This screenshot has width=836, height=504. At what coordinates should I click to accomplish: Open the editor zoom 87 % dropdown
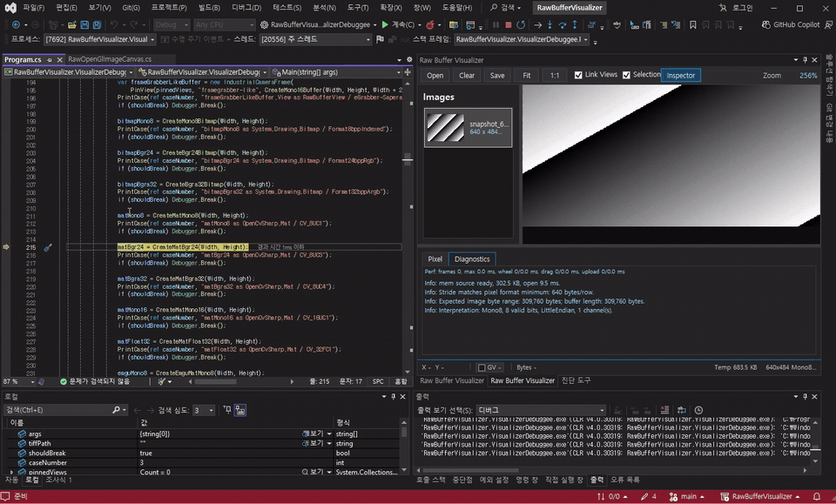click(x=18, y=381)
